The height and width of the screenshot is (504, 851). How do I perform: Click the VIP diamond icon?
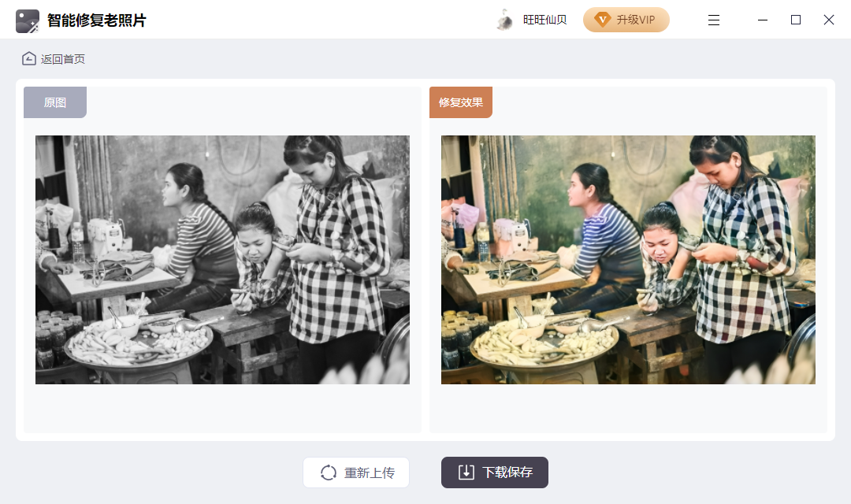tap(603, 20)
